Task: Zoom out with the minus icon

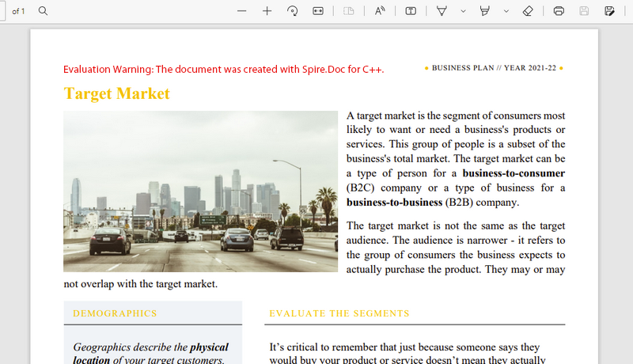Action: pyautogui.click(x=242, y=11)
